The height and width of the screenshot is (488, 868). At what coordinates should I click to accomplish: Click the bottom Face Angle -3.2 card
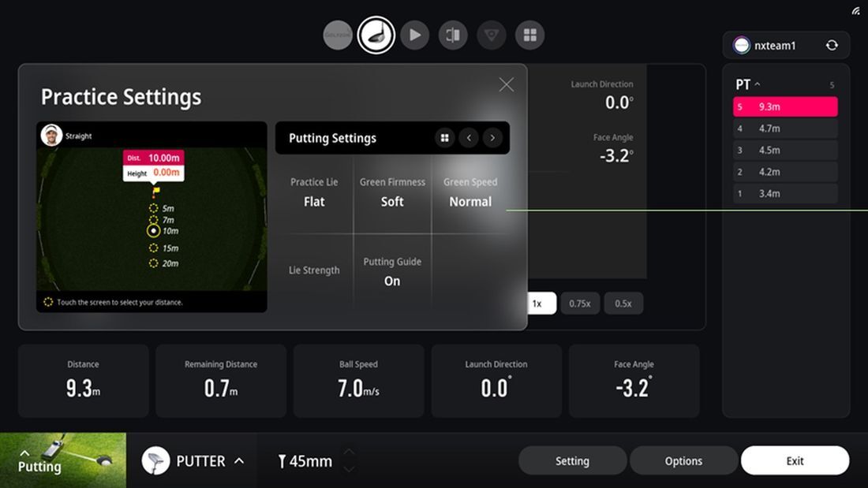(x=634, y=381)
